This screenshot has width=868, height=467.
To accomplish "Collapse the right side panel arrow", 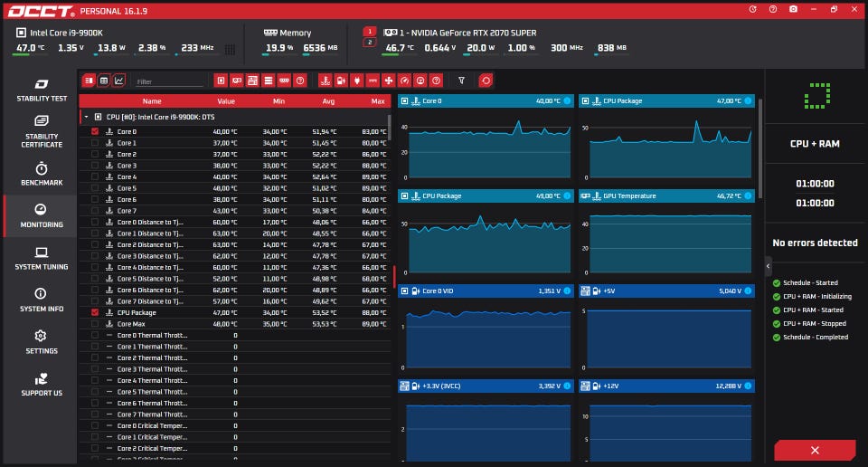I will click(x=768, y=266).
